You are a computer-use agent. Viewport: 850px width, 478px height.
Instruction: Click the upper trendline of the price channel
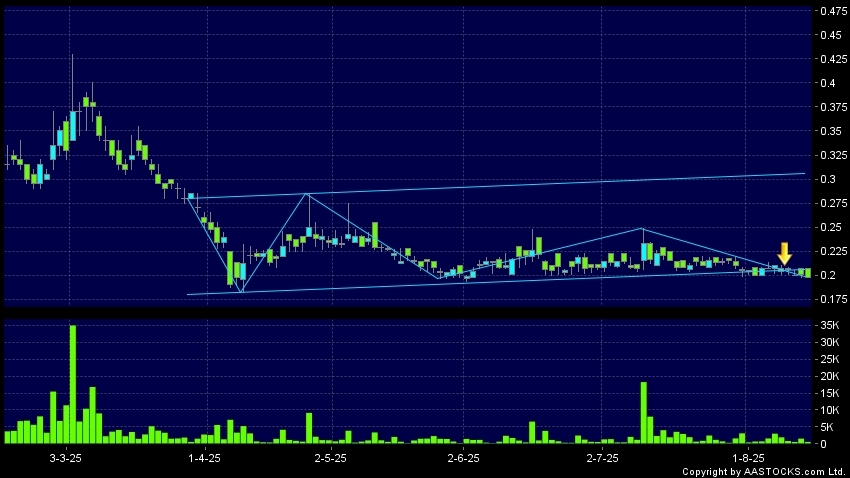point(497,186)
